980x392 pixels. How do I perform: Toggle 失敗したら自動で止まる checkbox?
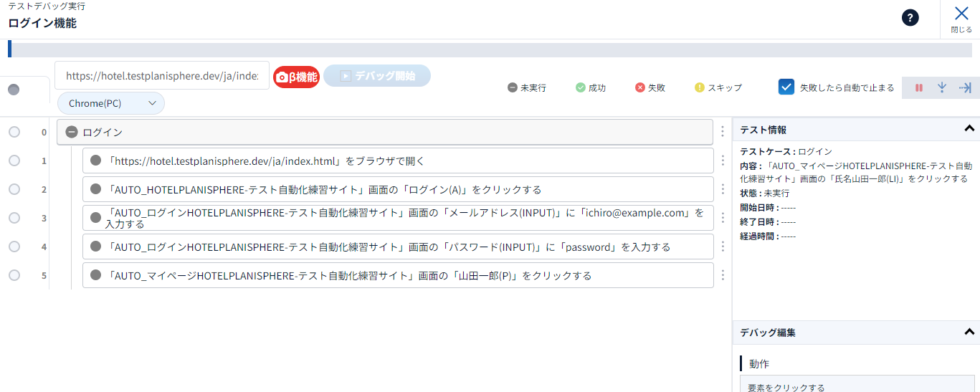(x=786, y=87)
